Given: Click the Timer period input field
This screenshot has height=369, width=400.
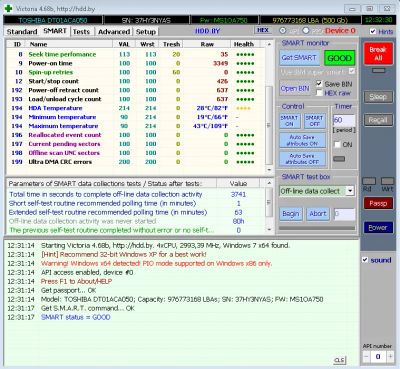Looking at the screenshot, I should (344, 120).
